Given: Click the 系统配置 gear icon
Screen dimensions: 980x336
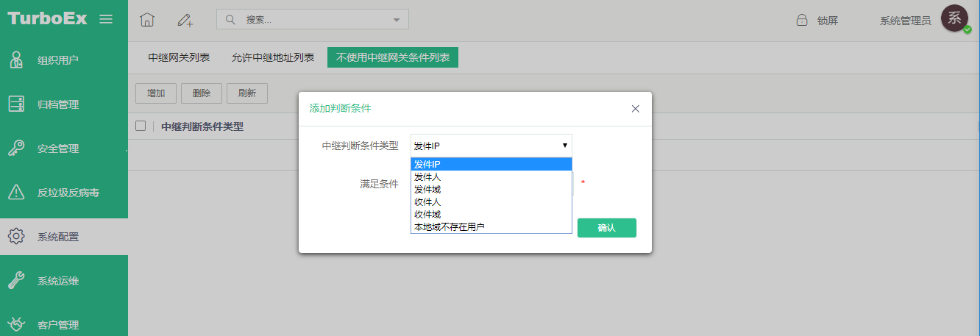Looking at the screenshot, I should pos(16,237).
